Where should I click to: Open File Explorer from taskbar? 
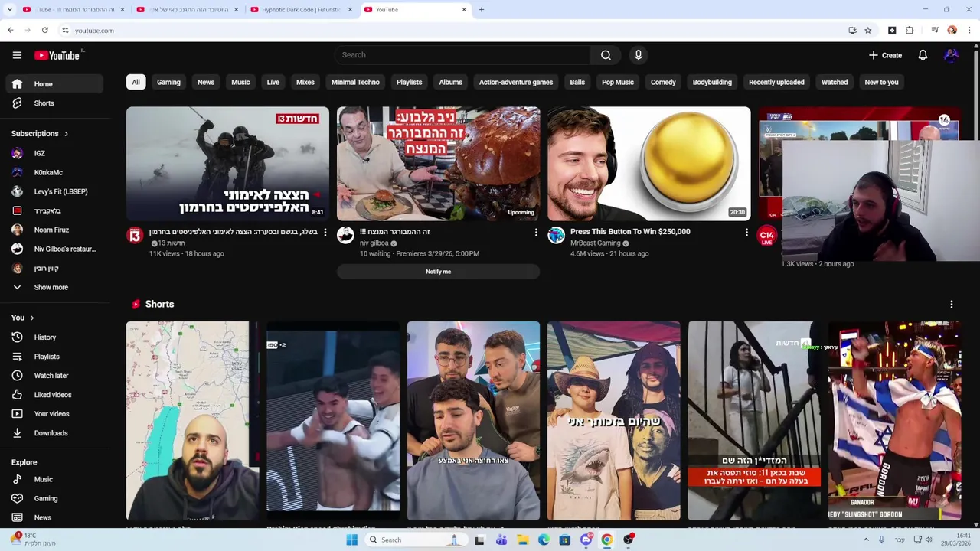point(522,540)
